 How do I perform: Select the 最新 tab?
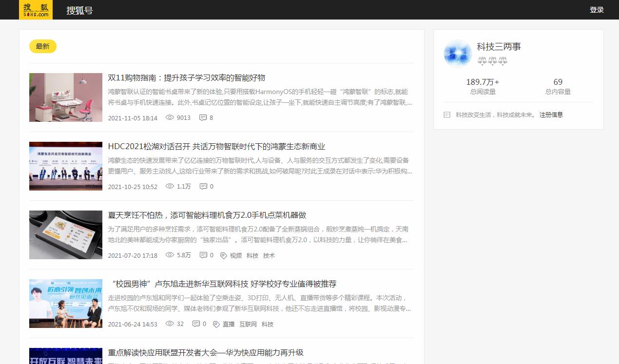click(43, 46)
